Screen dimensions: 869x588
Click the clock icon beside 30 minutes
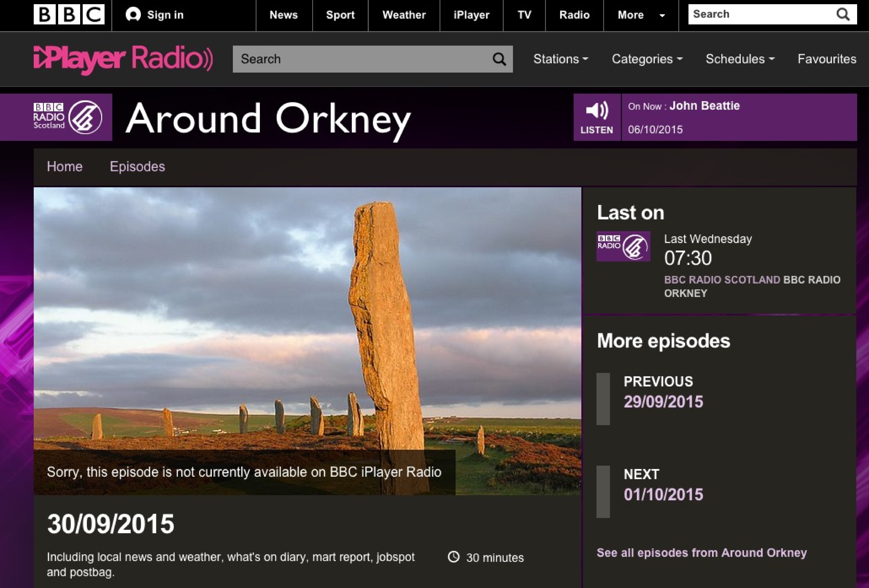(454, 557)
